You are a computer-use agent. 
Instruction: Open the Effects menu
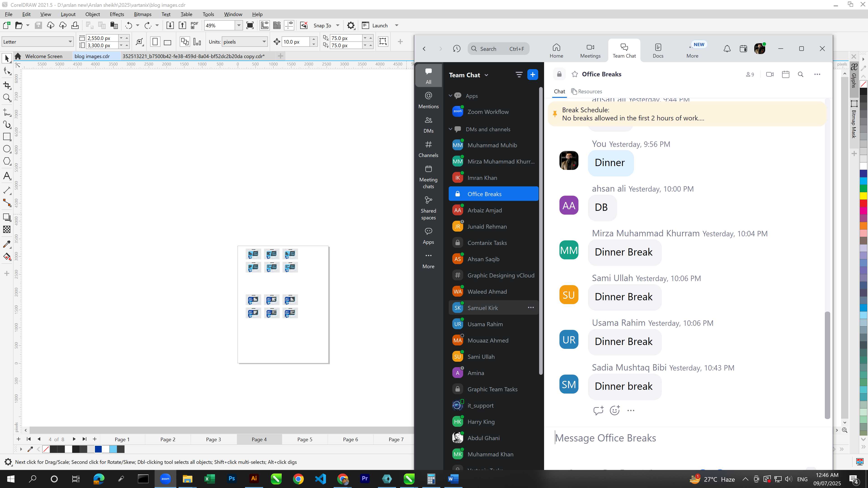click(117, 14)
